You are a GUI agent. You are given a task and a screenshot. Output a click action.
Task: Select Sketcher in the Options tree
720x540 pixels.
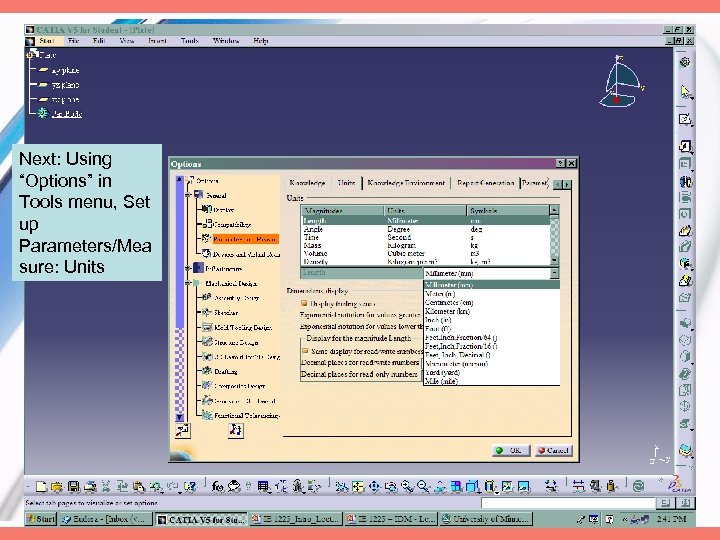click(225, 312)
